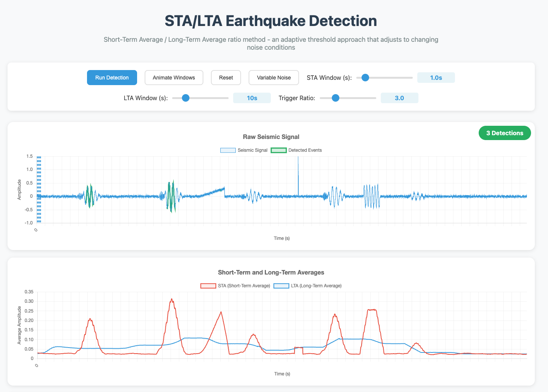Click the tall spike in raw seismic signal
Screen dimensions: 548x392
[298, 169]
